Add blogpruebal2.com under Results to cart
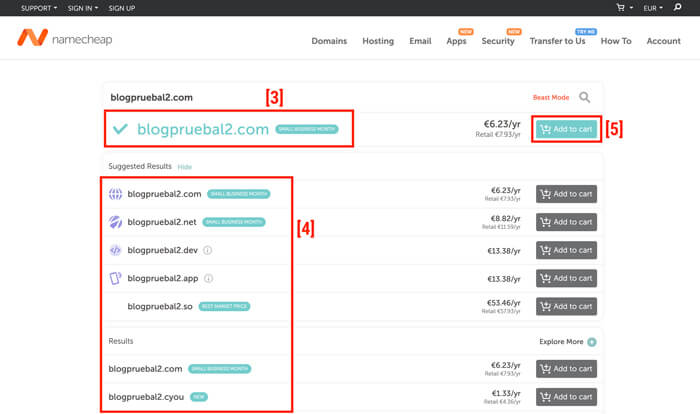The height and width of the screenshot is (414, 700). click(567, 369)
